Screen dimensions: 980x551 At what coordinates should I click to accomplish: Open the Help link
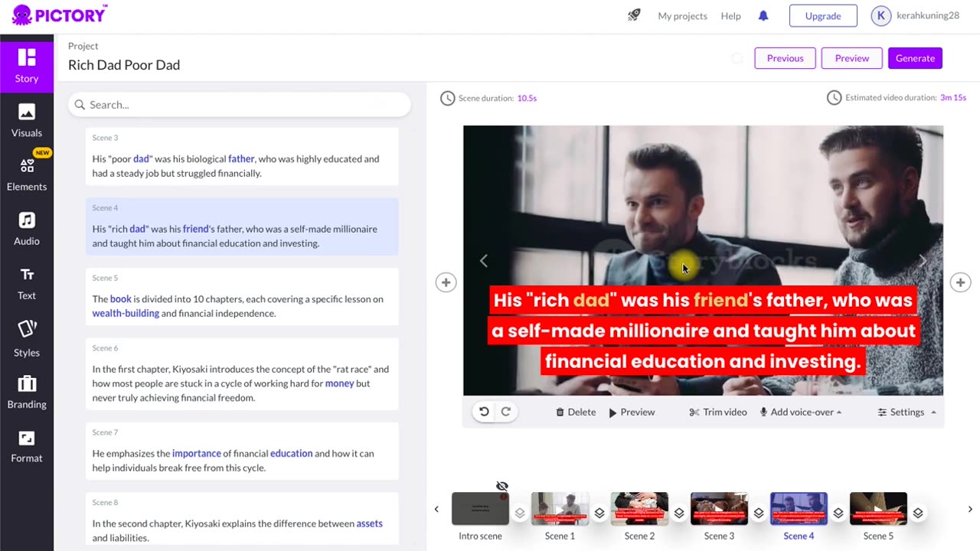pos(730,15)
